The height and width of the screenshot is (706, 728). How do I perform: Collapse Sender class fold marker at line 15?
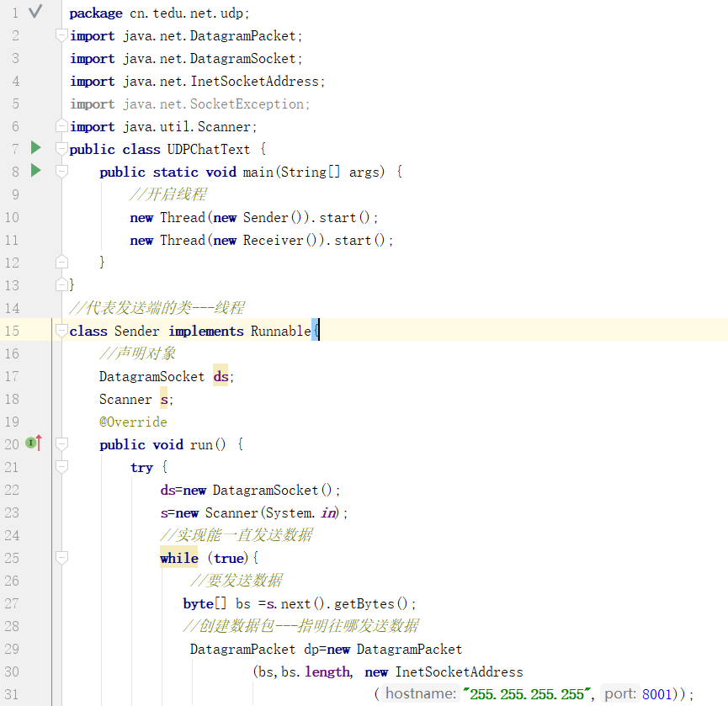coord(61,331)
